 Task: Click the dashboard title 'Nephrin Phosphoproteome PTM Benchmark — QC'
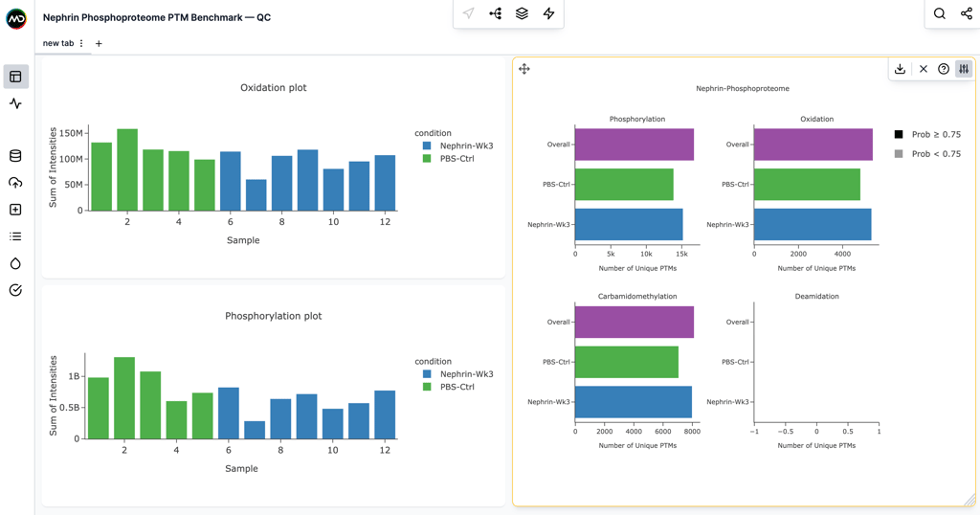pos(157,17)
